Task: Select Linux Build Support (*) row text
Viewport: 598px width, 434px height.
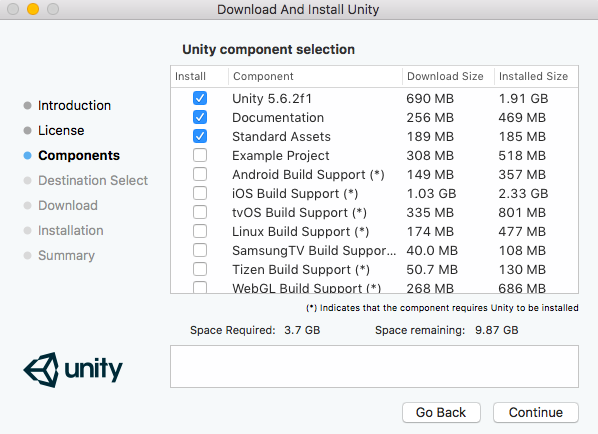Action: pos(301,231)
